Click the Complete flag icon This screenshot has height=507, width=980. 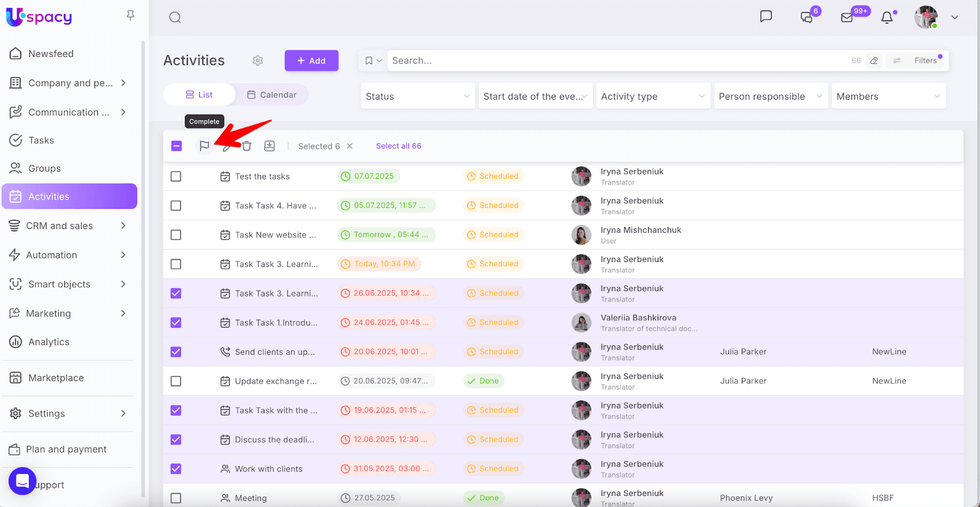pos(204,146)
